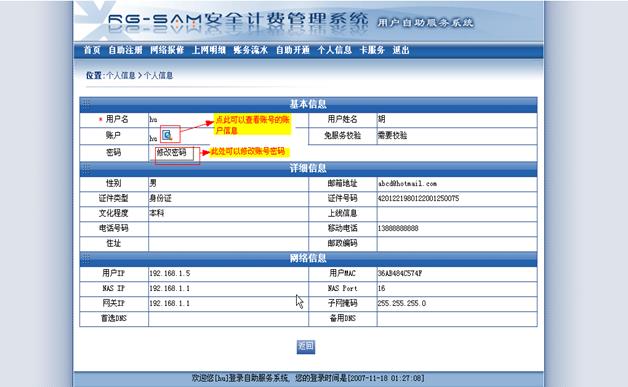Image resolution: width=628 pixels, height=387 pixels.
Task: Click the 网络信息 section header grip icon
Action: pyautogui.click(x=86, y=258)
